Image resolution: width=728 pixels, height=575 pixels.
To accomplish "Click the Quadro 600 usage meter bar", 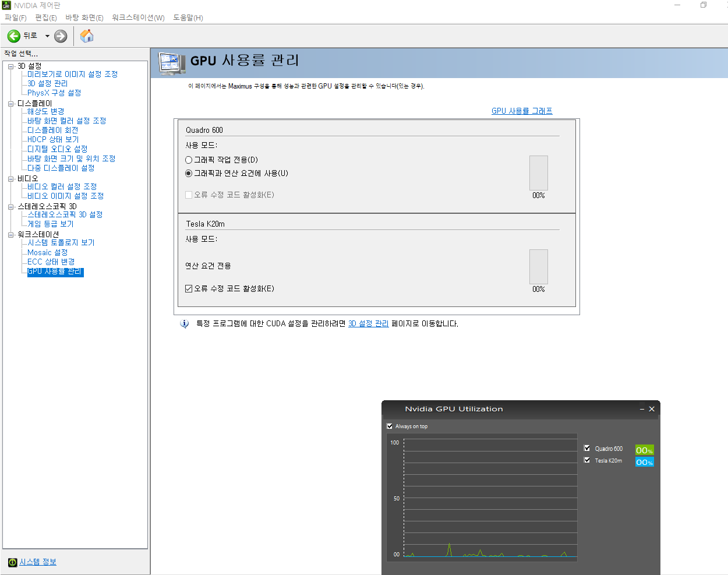I will tap(539, 173).
